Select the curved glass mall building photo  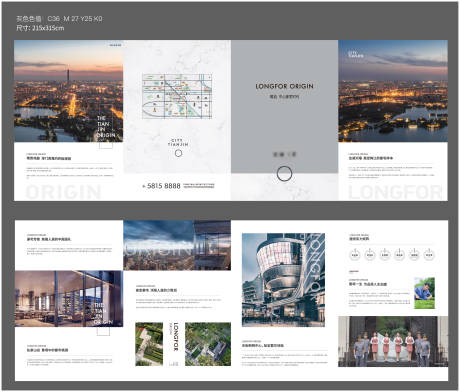tap(283, 280)
